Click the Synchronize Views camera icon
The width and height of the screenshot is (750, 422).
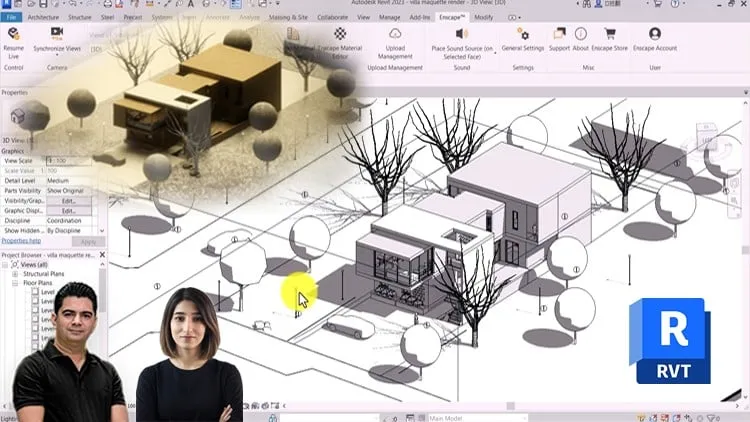57,33
